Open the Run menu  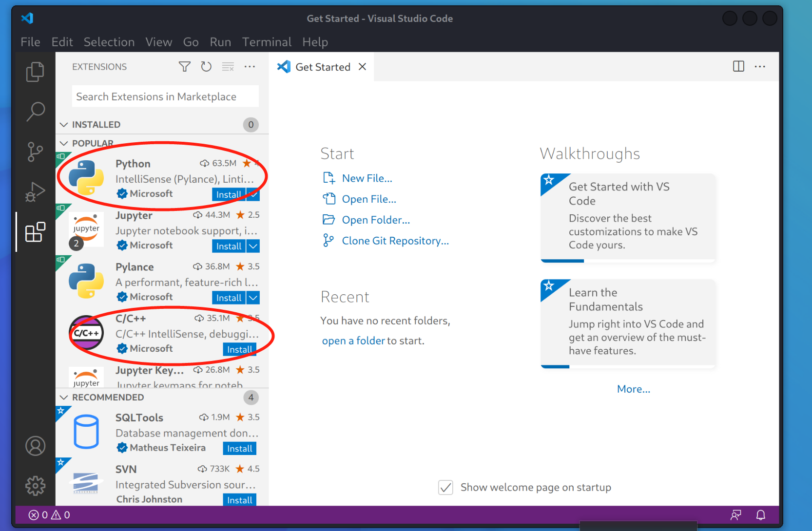[220, 42]
